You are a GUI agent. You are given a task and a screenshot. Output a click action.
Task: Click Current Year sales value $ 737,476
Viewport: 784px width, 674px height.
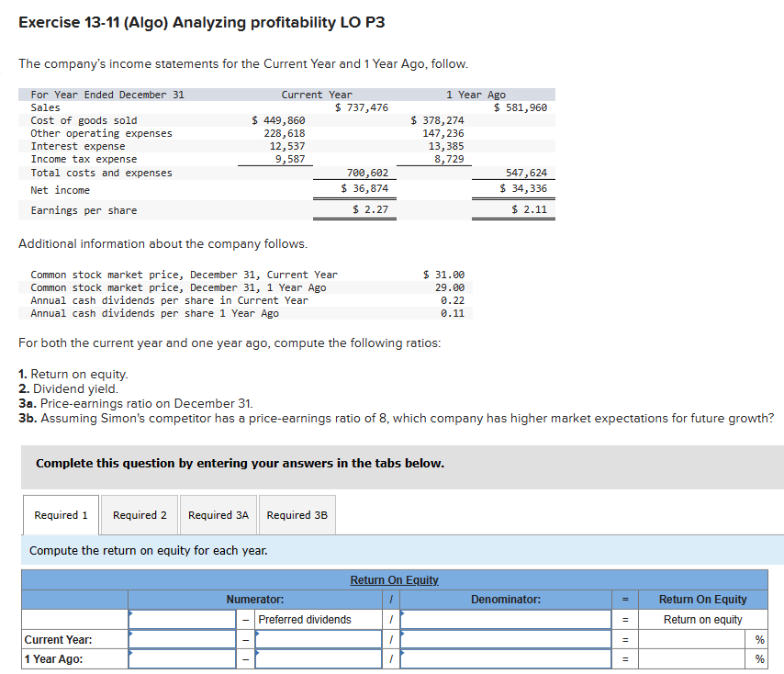362,107
